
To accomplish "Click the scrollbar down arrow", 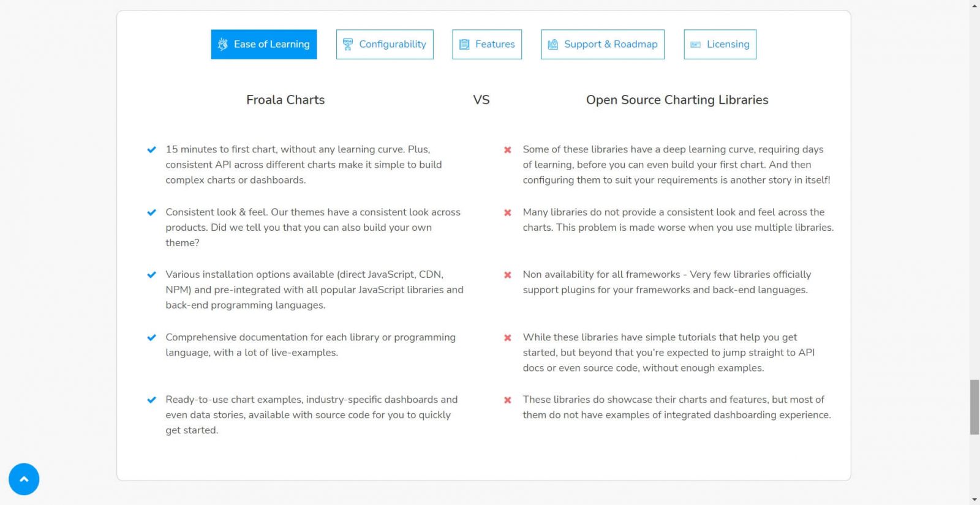I will [x=974, y=499].
